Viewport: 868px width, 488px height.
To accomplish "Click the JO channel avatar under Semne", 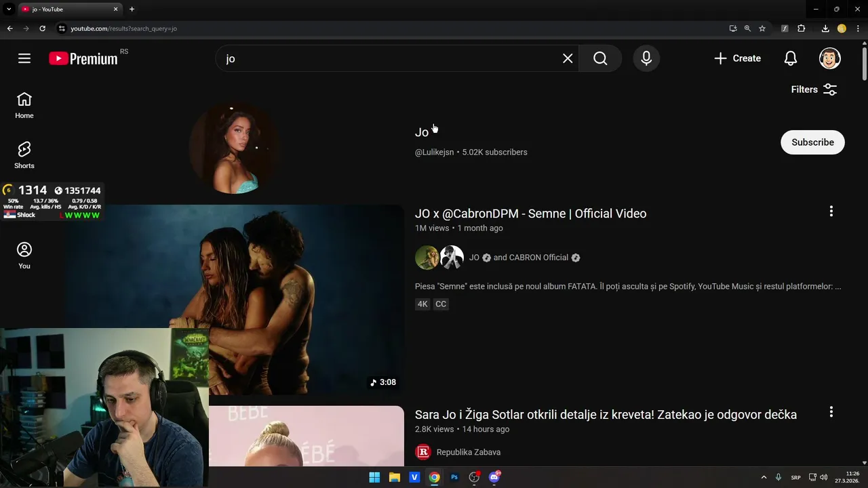I will pos(427,258).
